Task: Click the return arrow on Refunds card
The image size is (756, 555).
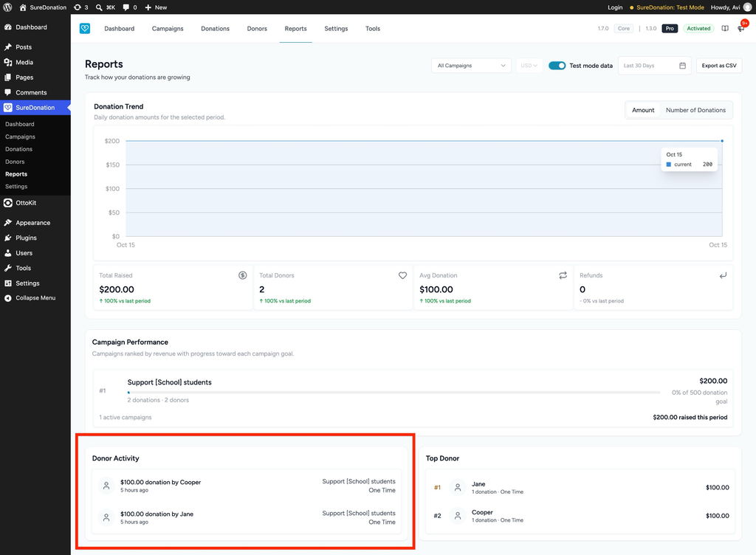Action: (x=723, y=275)
